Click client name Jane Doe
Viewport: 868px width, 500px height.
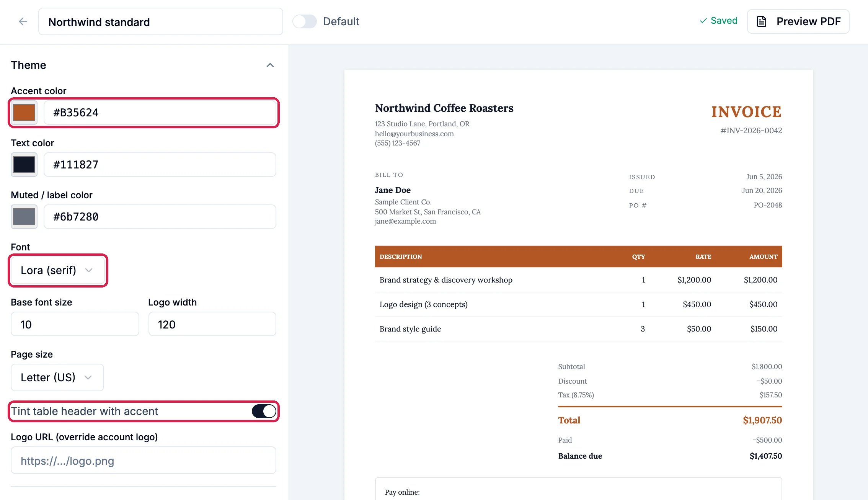tap(393, 190)
